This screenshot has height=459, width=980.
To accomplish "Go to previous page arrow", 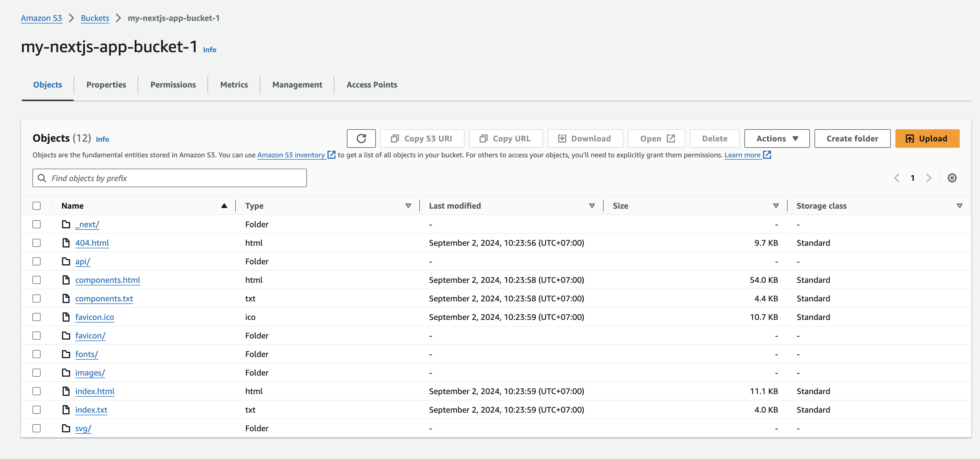I will 897,178.
